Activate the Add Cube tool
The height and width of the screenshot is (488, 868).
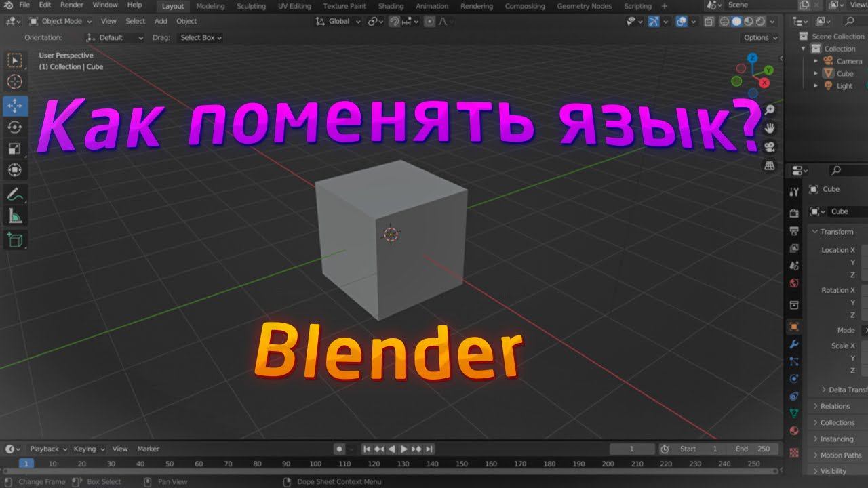(14, 239)
